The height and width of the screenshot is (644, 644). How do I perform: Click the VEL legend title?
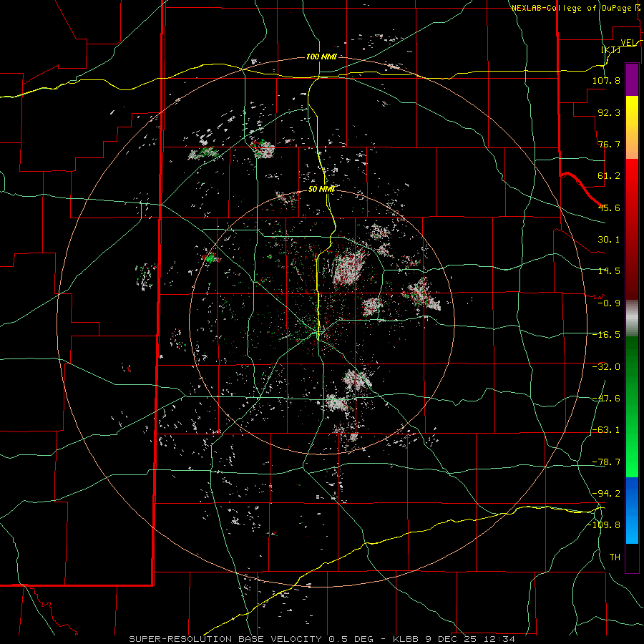pos(628,42)
